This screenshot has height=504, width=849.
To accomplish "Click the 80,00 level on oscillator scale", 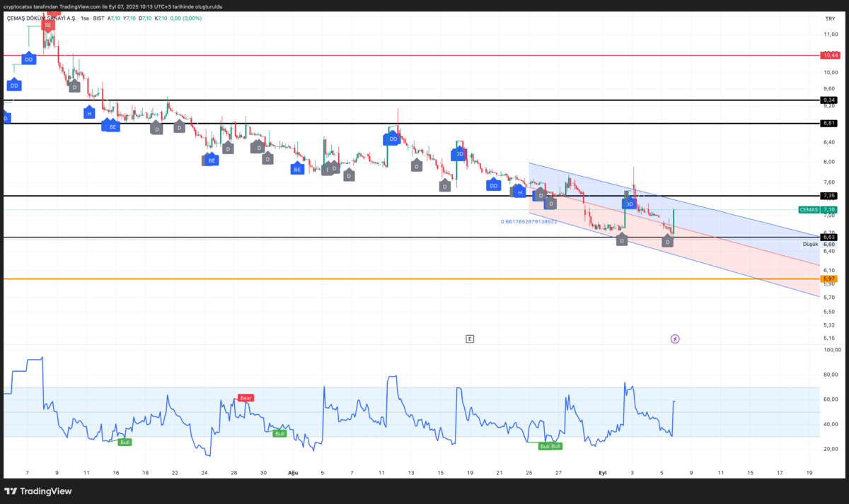I will point(832,375).
